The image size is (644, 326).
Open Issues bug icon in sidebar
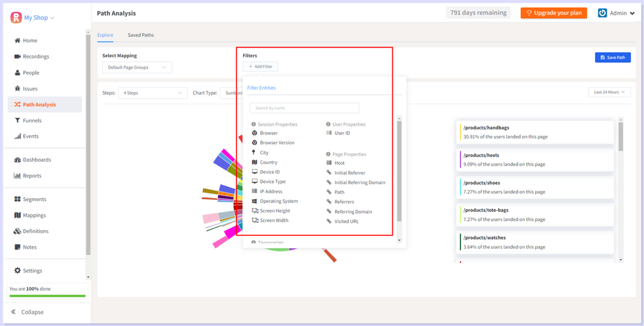tap(17, 88)
